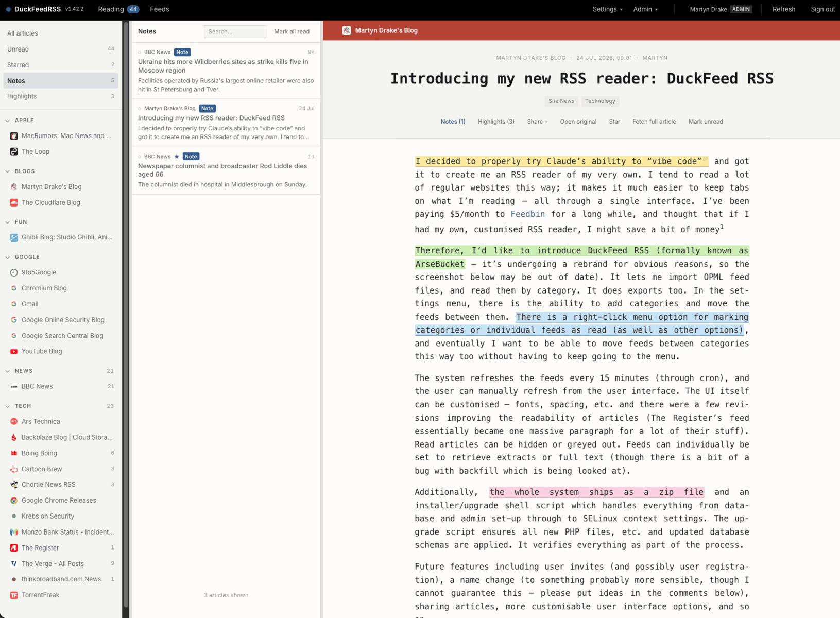Screen dimensions: 840x618
Task: Open the Share dropdown in article toolbar
Action: 537,122
